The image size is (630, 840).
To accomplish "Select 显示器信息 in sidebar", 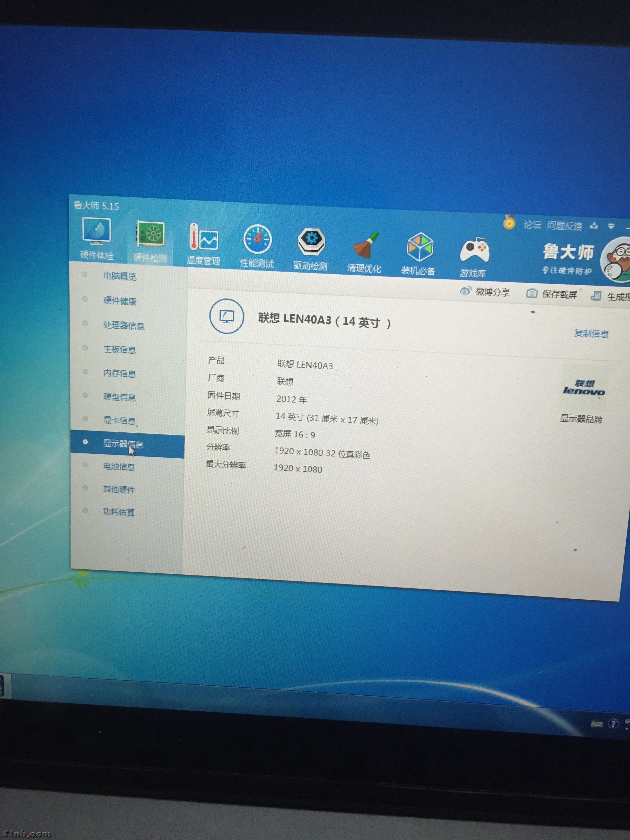I will click(x=128, y=444).
